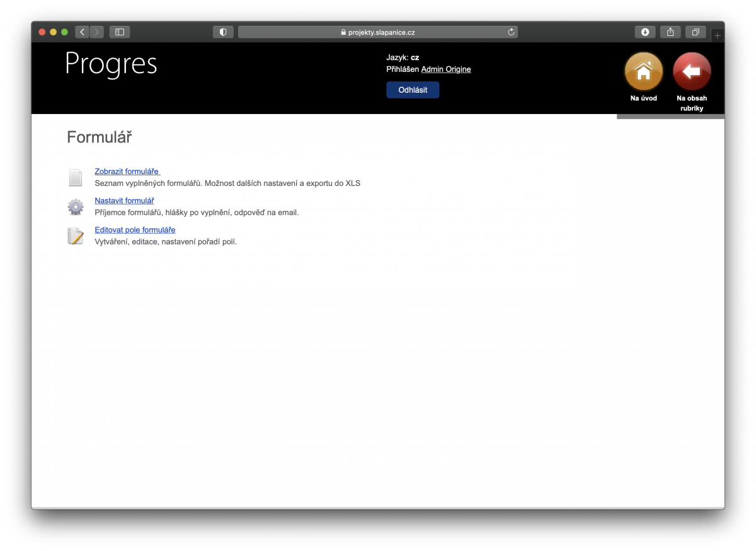
Task: Navigate back with the browser back arrow
Action: 82,32
